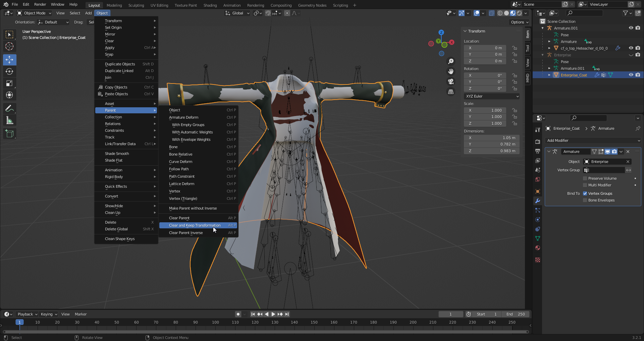The image size is (644, 341).
Task: Hide Armature.001 with its eye icon
Action: coord(631,28)
